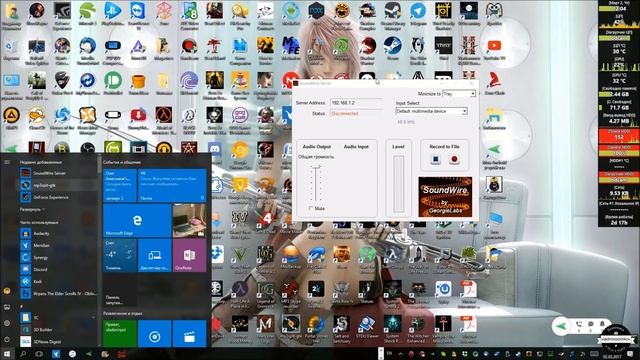Screen dimensions: 640x360
Task: Open the Input Select device dropdown
Action: tap(431, 111)
